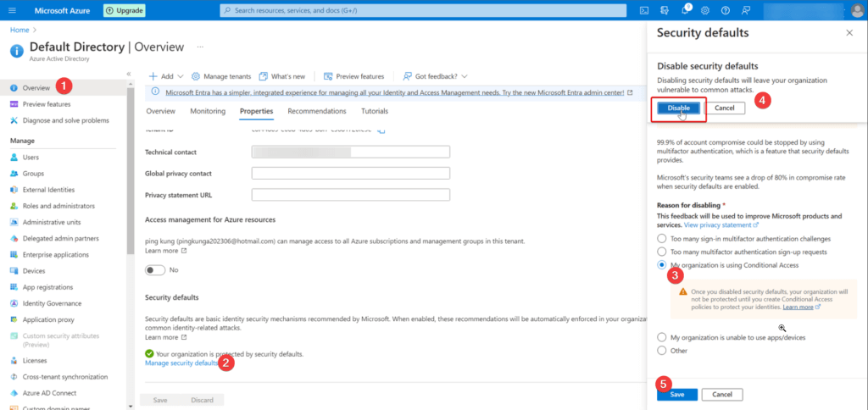This screenshot has width=868, height=410.
Task: Switch to the Recommendations tab
Action: [x=317, y=111]
